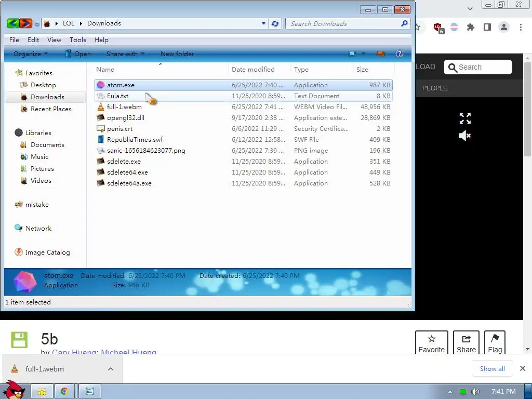Open Chrome profile avatar icon

tap(504, 27)
